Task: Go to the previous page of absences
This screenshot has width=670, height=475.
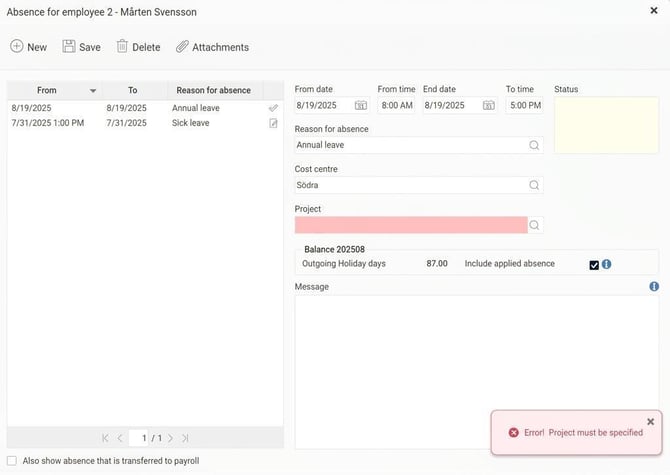Action: [120, 438]
